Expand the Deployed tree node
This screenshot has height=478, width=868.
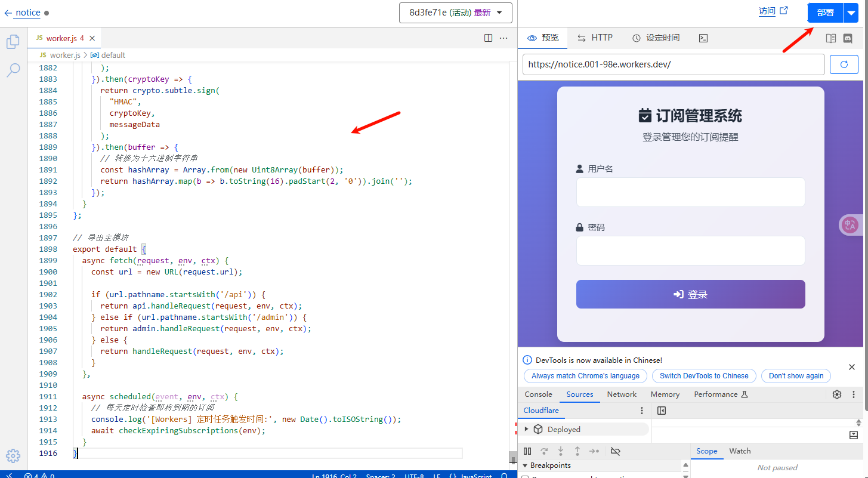(526, 429)
